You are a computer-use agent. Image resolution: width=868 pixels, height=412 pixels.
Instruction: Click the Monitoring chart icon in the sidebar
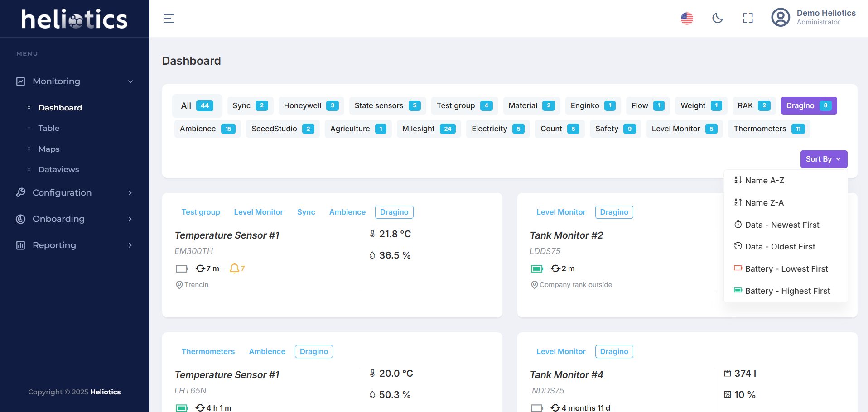tap(21, 81)
